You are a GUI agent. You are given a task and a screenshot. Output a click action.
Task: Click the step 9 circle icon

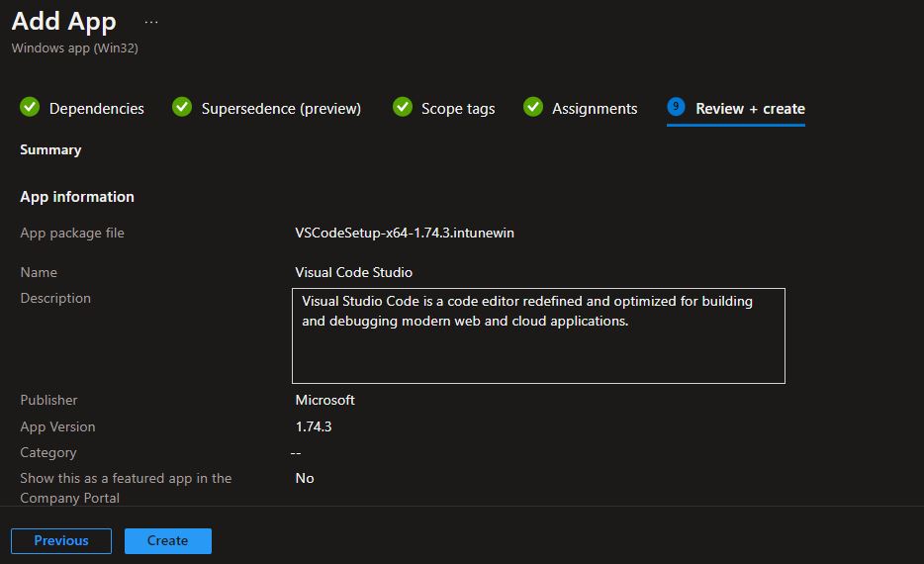pyautogui.click(x=676, y=107)
